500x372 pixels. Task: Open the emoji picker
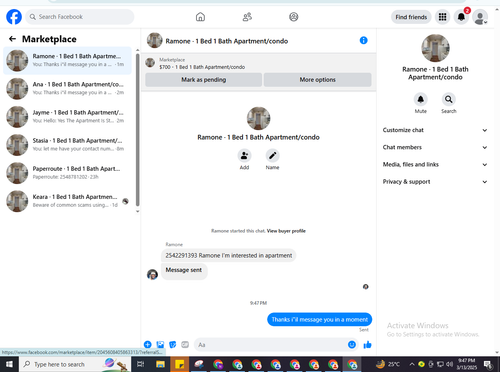(352, 345)
